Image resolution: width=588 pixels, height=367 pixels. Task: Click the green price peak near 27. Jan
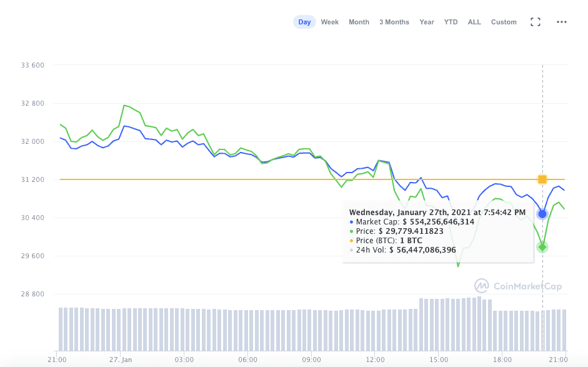pyautogui.click(x=124, y=105)
